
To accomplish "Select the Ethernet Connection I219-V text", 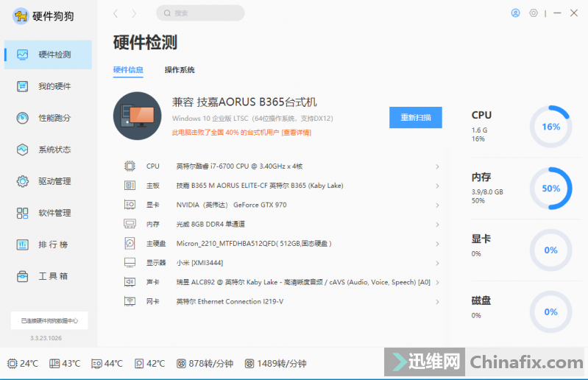I will (230, 301).
